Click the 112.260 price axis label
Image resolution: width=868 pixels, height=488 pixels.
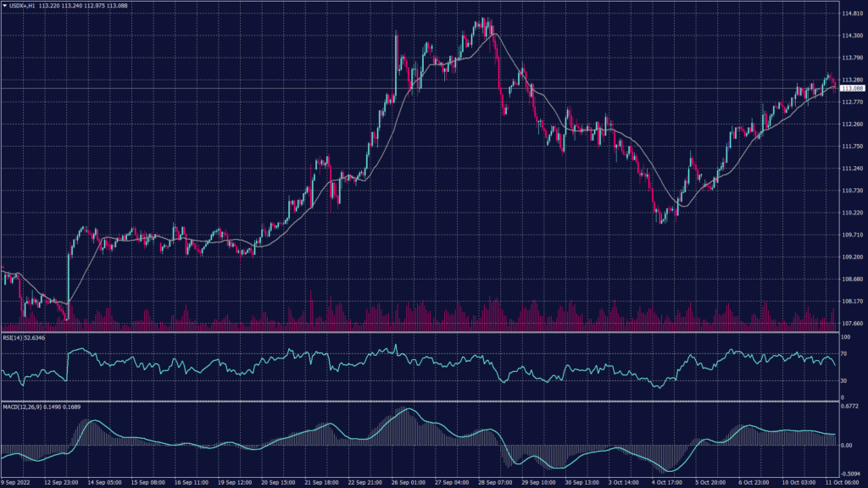tap(852, 124)
